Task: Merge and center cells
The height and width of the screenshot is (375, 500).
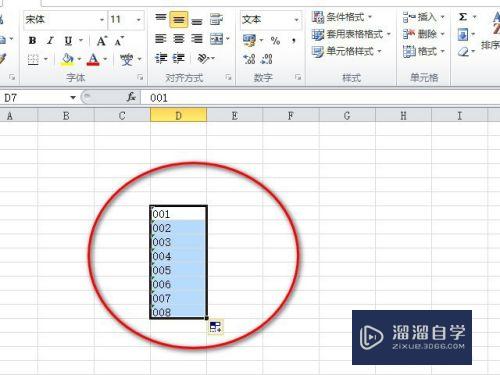Action: [216, 39]
